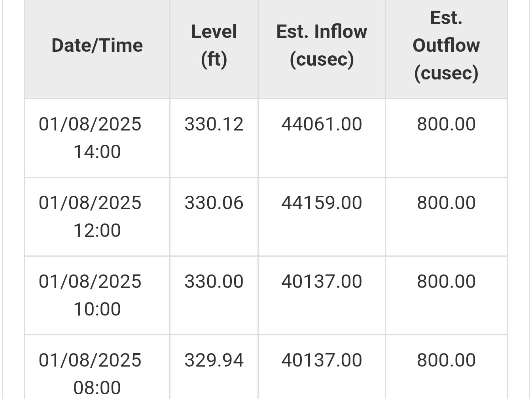The image size is (532, 399).
Task: Click the Est. Inflow (cusec) header
Action: click(x=322, y=45)
